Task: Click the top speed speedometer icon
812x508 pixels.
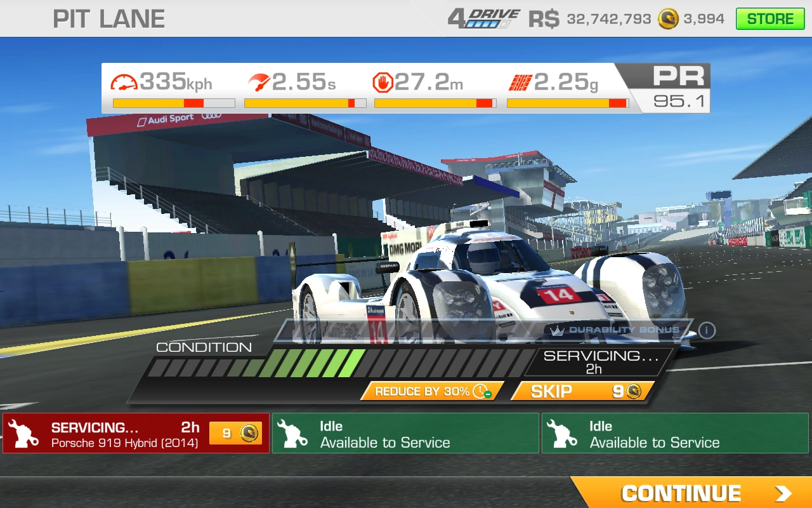Action: [124, 83]
